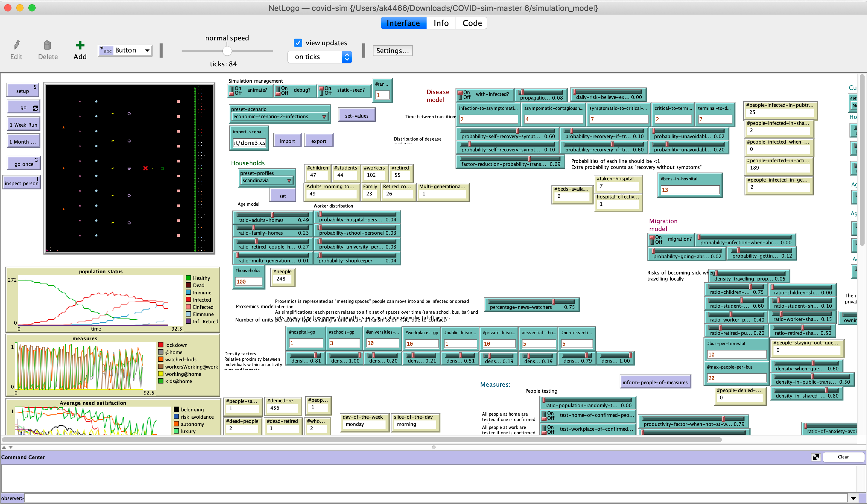Click the observer prompt history arrow

pyautogui.click(x=853, y=498)
